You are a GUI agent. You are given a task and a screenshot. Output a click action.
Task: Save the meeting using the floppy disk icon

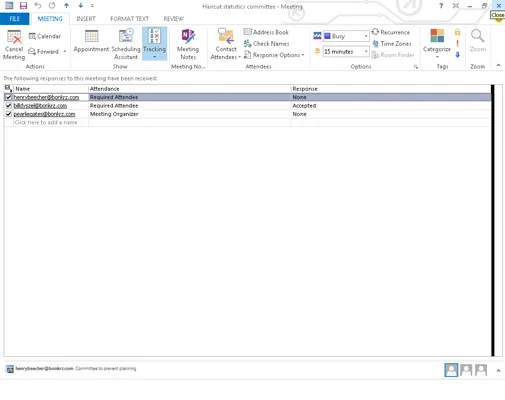(23, 5)
